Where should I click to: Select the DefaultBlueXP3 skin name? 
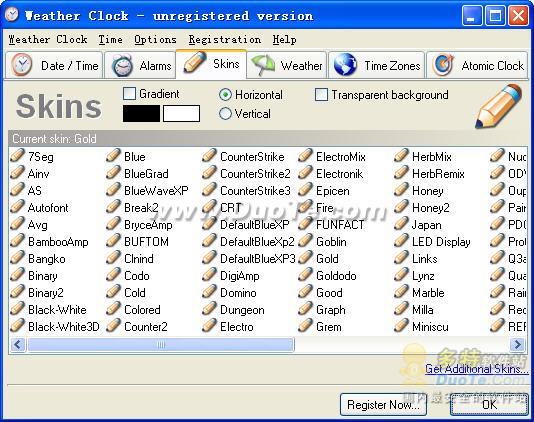[x=258, y=259]
